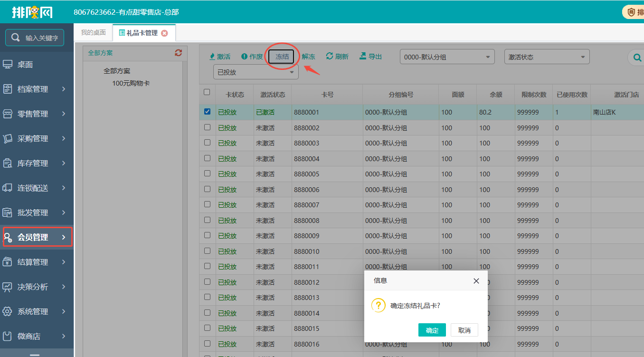Click the refresh icon in 全部方案 panel

tap(178, 53)
